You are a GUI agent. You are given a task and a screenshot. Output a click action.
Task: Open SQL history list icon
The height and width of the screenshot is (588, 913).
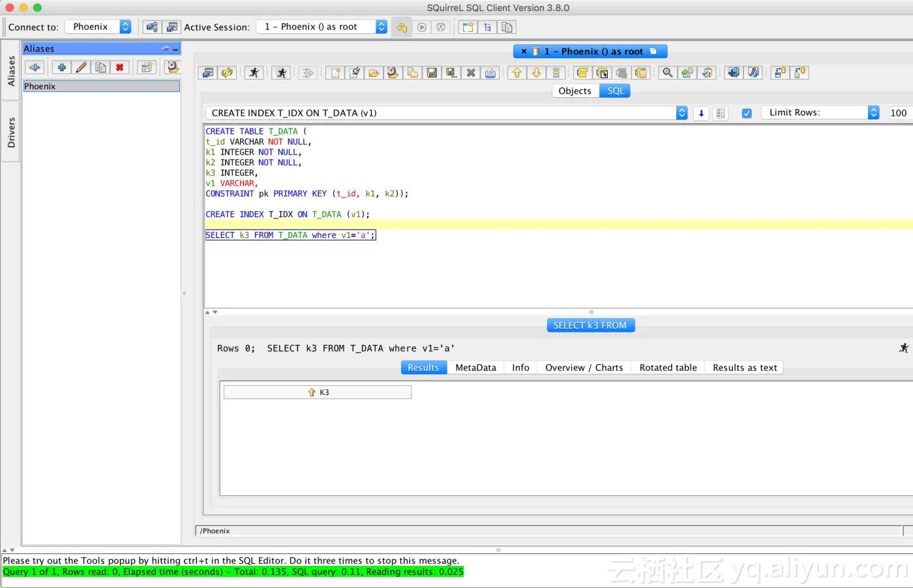point(721,113)
